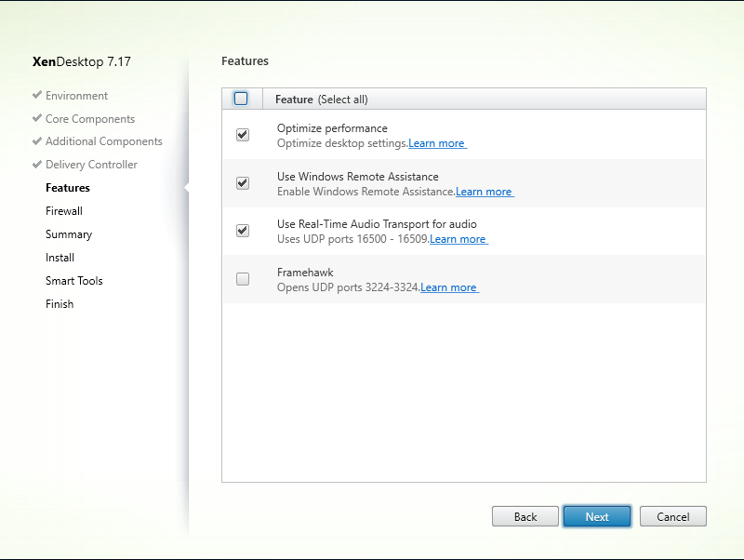The height and width of the screenshot is (560, 744).
Task: Click the Delivery Controller checkmark icon
Action: tap(37, 165)
